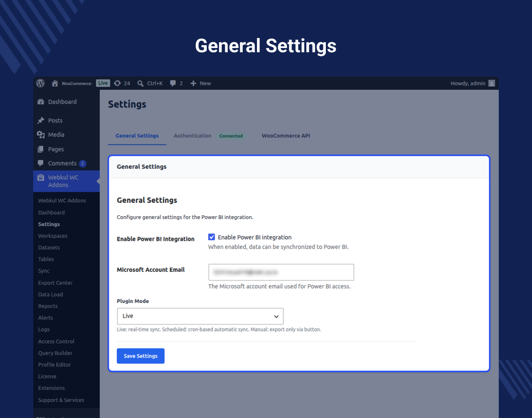The image size is (532, 418).
Task: Visit site via the home icon
Action: pos(55,83)
